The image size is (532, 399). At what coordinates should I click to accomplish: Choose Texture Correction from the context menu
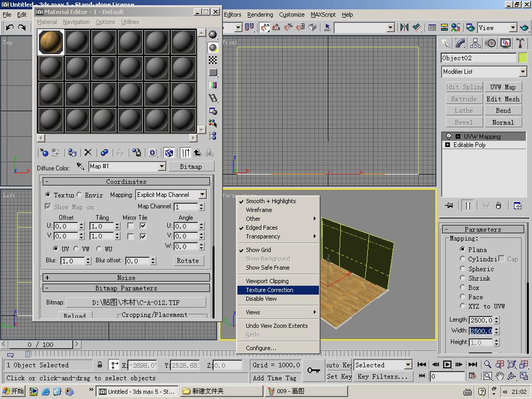[x=270, y=290]
